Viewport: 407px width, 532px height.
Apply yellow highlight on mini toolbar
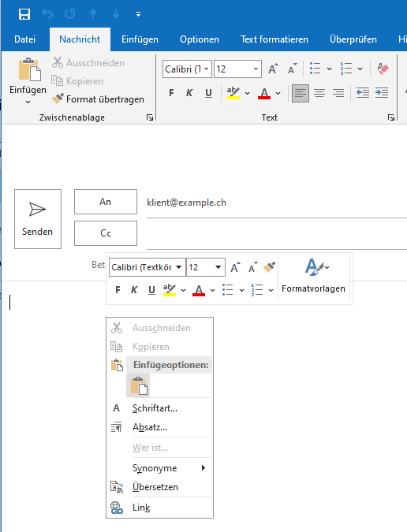coord(170,290)
